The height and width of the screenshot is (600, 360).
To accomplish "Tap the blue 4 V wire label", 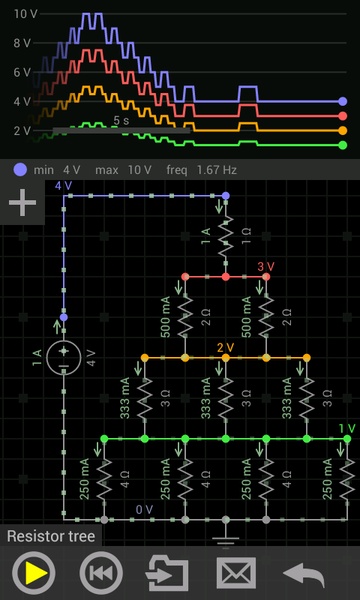I will tap(64, 186).
